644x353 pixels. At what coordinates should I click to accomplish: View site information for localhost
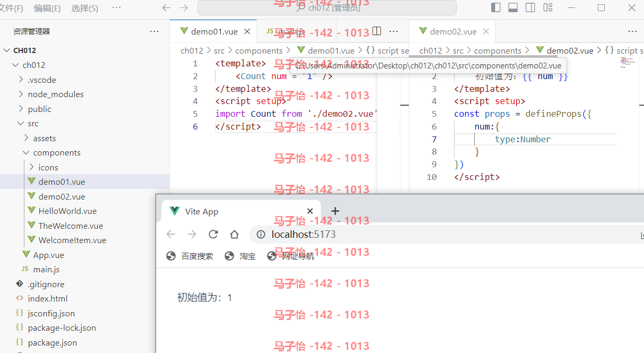click(261, 234)
